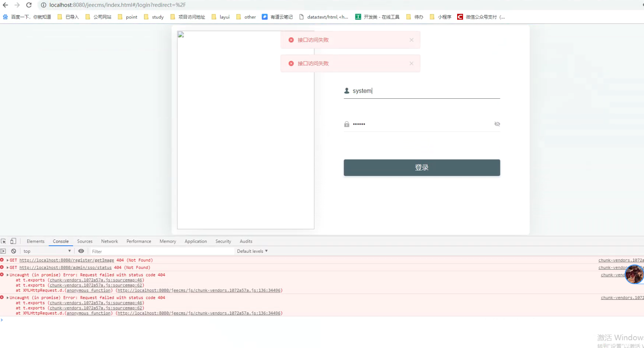This screenshot has height=348, width=644.
Task: Dismiss the upper 接口访问失败 error alert
Action: click(x=411, y=40)
